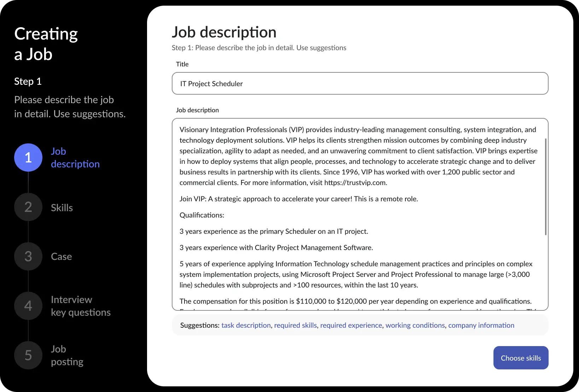Viewport: 579px width, 392px height.
Task: Add the working conditions suggestion
Action: pyautogui.click(x=415, y=325)
